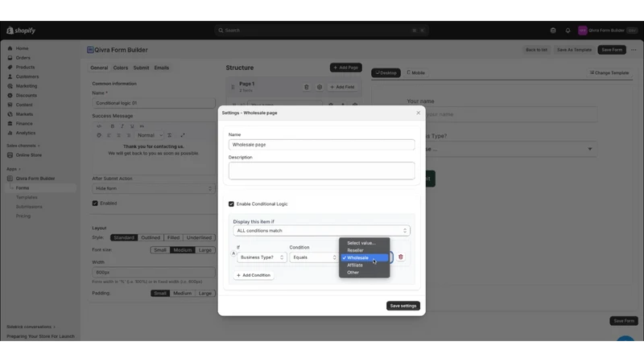Open Orders in the sidebar
Image resolution: width=644 pixels, height=362 pixels.
tap(23, 58)
